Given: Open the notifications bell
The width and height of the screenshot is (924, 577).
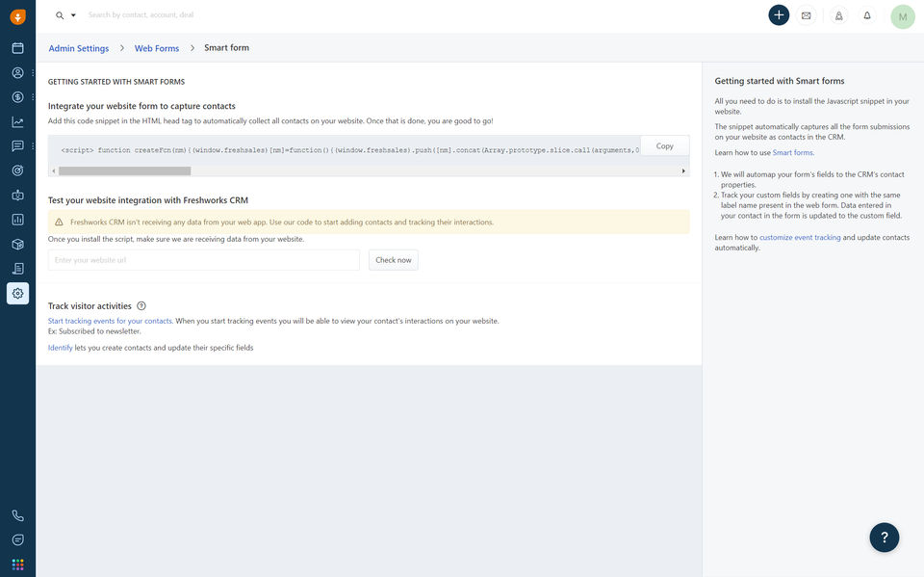Looking at the screenshot, I should tap(867, 15).
